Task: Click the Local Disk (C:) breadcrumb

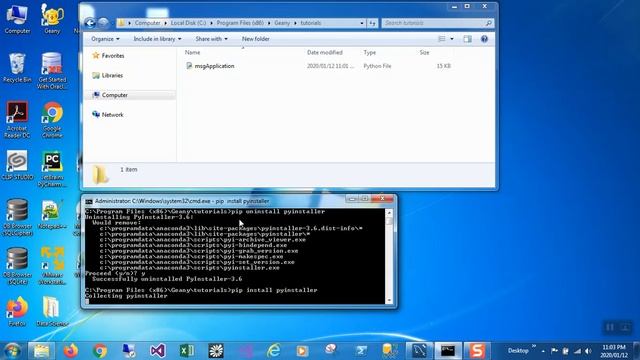Action: [x=188, y=23]
